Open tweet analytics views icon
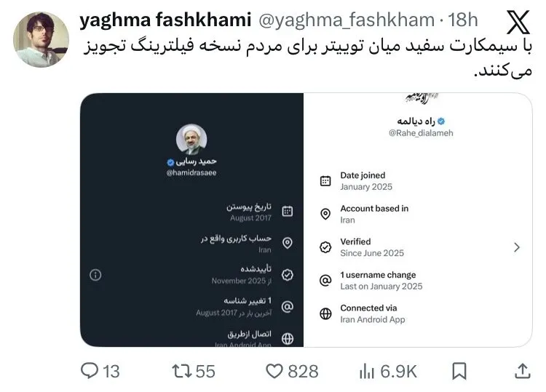Viewport: 546px width, 392px height. point(367,372)
